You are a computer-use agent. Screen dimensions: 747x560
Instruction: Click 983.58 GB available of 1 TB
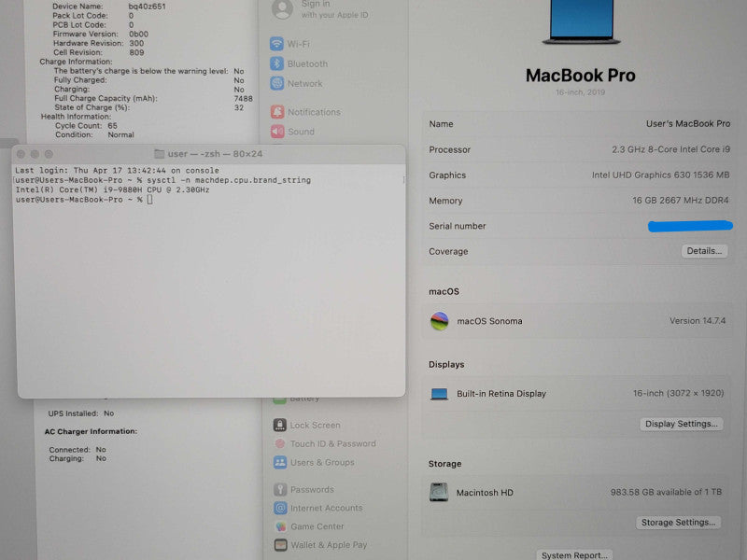[x=666, y=492]
